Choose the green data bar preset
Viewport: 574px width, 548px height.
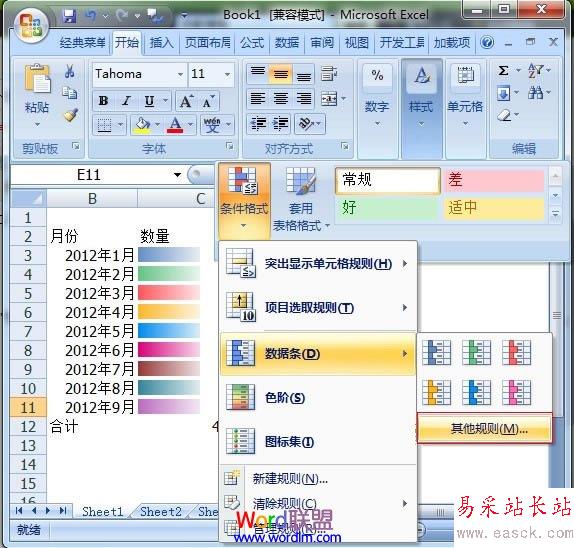click(x=476, y=352)
